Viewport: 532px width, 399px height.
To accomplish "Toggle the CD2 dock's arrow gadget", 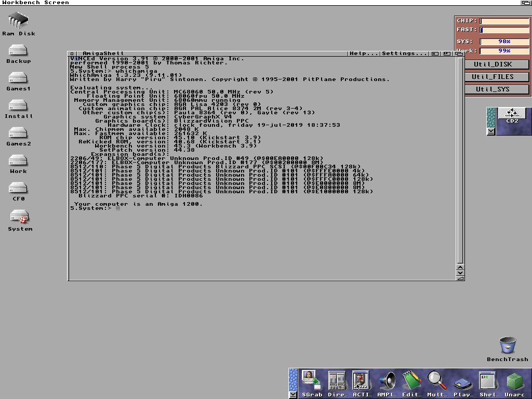I will [x=490, y=131].
